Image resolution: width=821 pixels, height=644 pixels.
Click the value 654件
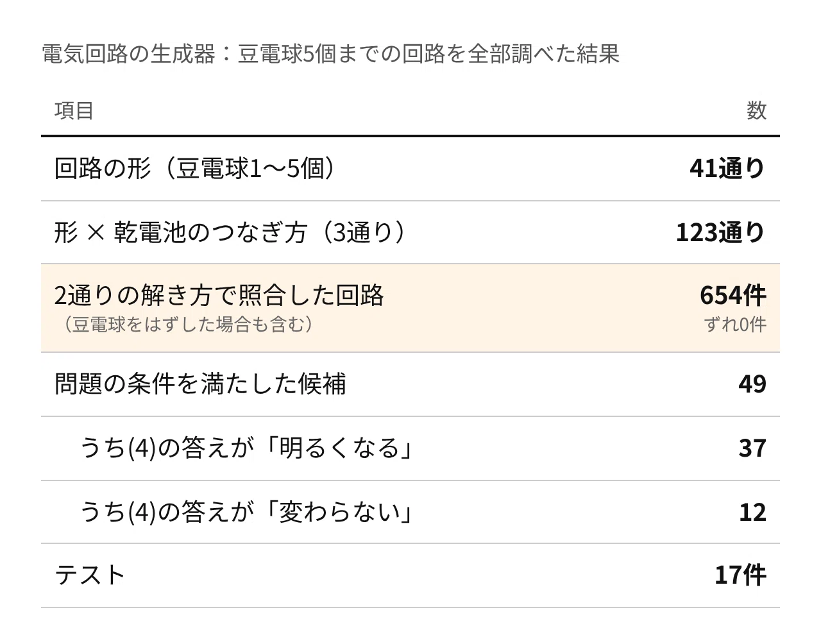(x=733, y=296)
